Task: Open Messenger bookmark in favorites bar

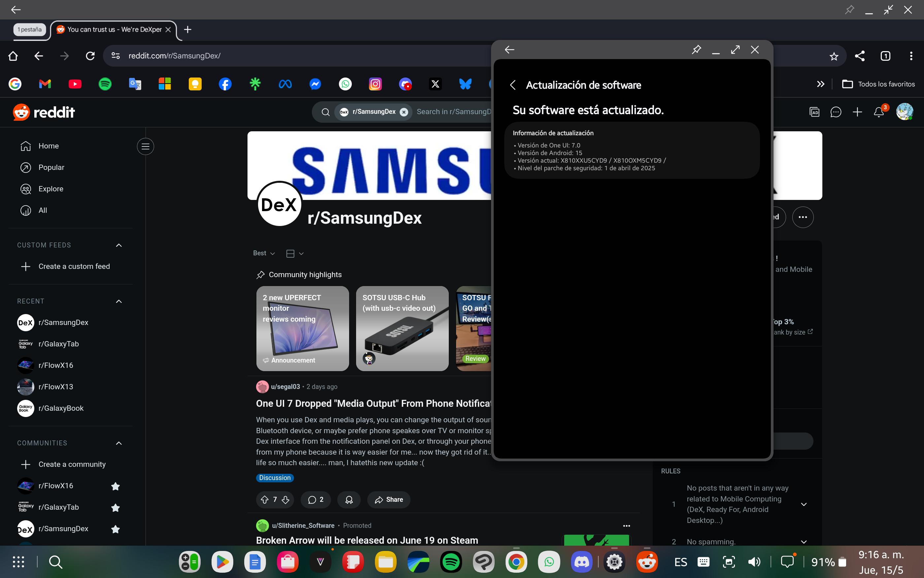Action: pyautogui.click(x=315, y=84)
